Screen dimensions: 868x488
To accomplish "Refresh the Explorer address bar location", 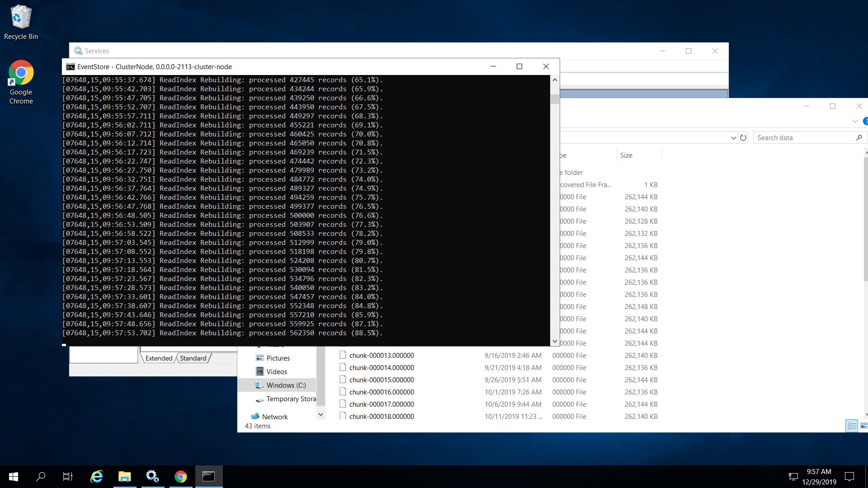I will point(743,138).
